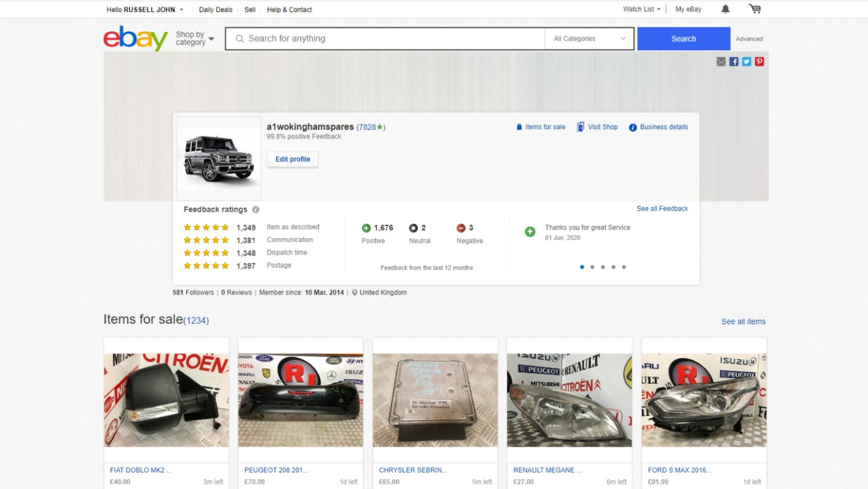The width and height of the screenshot is (868, 489).
Task: Select the second feedback carousel dot
Action: tap(592, 267)
